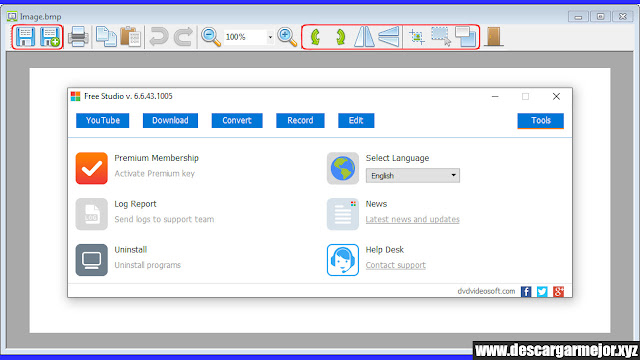
Task: Click the resize image icon
Action: point(466,37)
